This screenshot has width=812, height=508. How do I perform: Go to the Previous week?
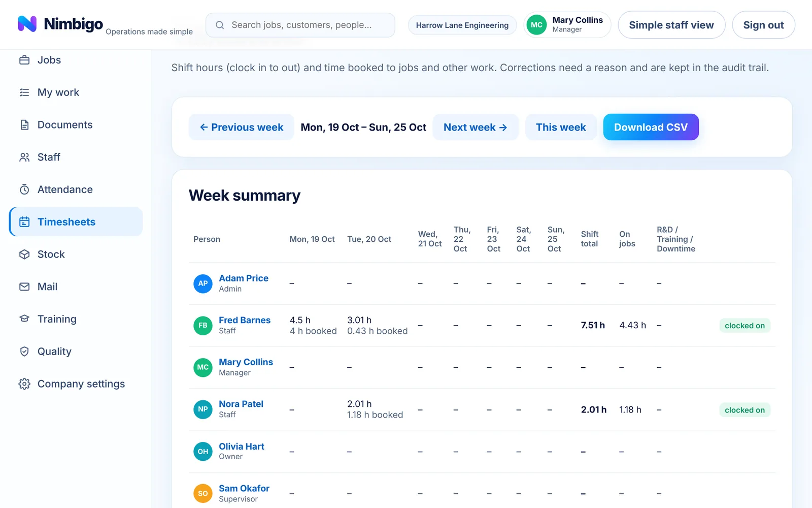(242, 127)
